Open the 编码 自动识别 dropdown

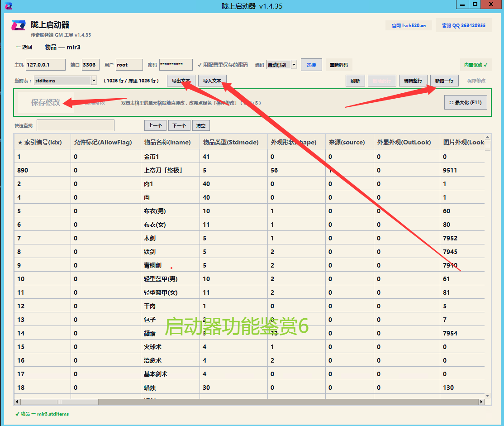tap(281, 65)
